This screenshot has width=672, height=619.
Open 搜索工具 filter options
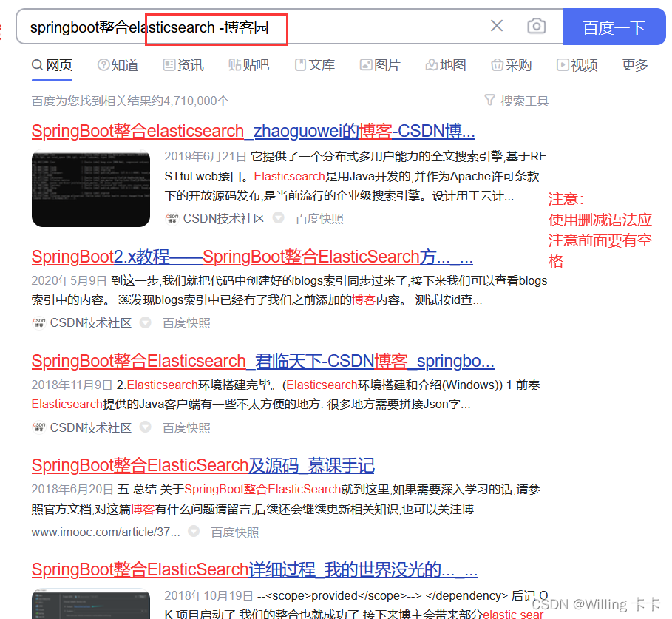pos(517,101)
